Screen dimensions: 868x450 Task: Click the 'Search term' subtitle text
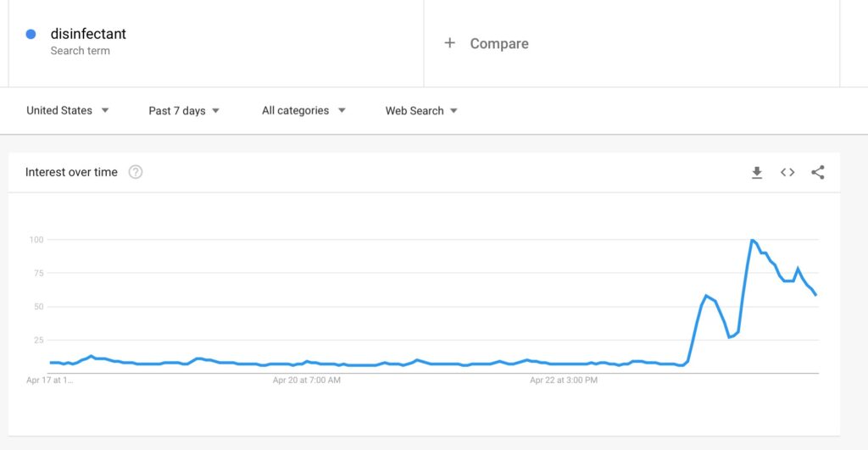click(x=81, y=51)
